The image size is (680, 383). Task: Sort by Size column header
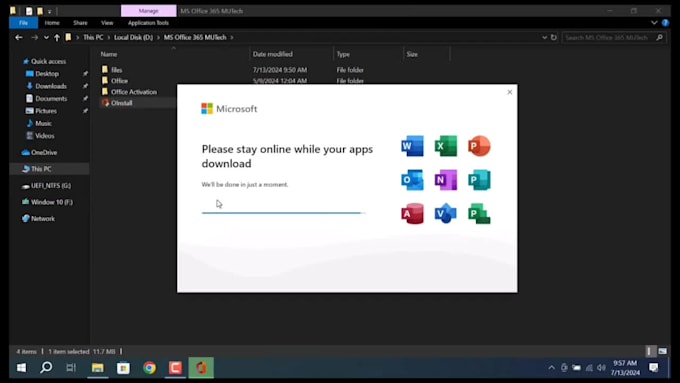click(412, 54)
